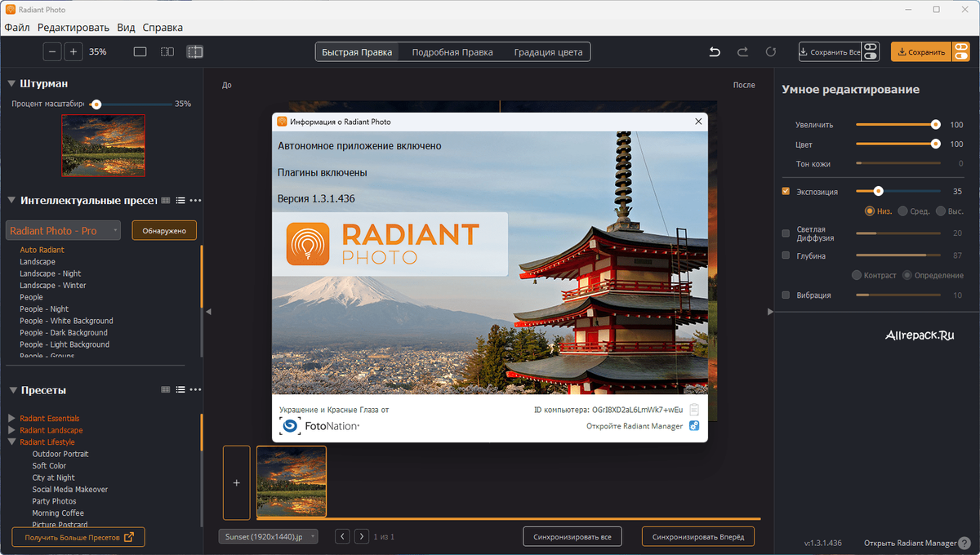The image size is (980, 555).
Task: Click Открыть Radiant Manager link
Action: 910,543
